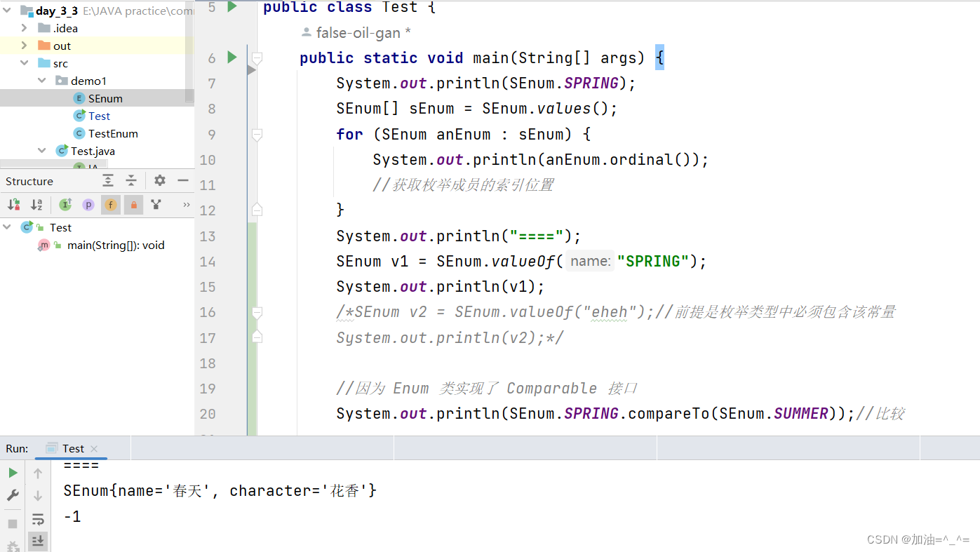Stop the running process square icon

[13, 523]
